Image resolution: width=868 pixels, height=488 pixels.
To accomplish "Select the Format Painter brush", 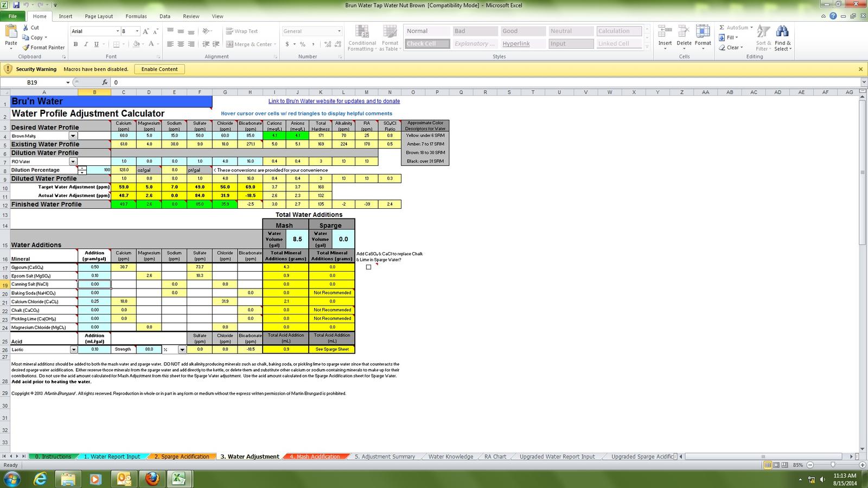I will [25, 47].
